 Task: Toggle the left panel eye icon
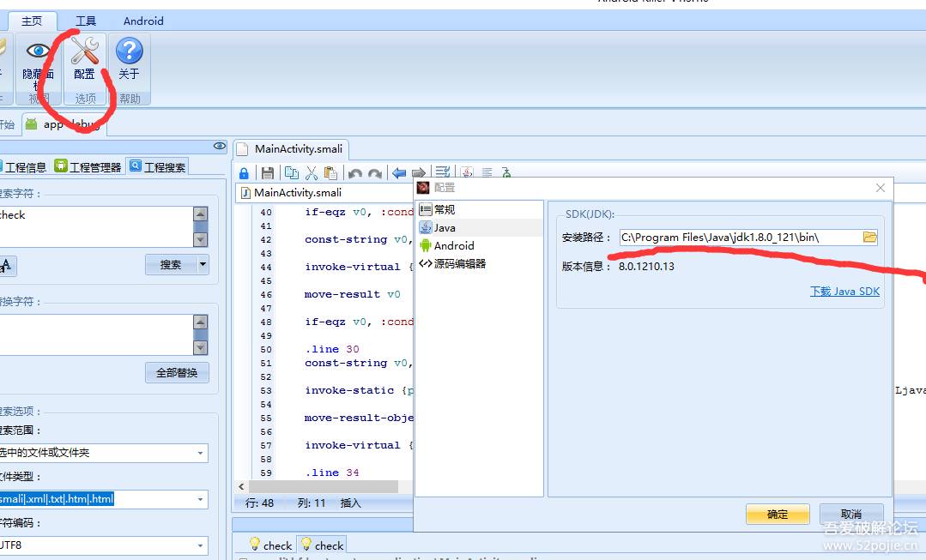tap(220, 146)
